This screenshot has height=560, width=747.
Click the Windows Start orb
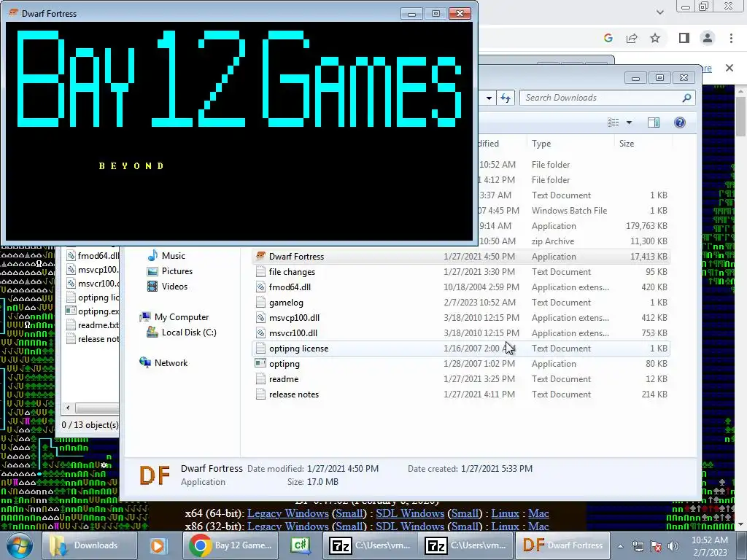[20, 545]
